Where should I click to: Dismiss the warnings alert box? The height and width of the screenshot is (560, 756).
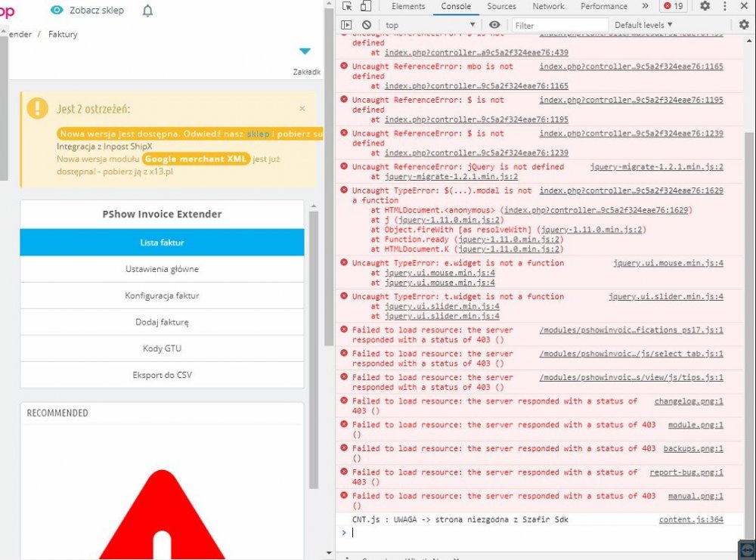tap(302, 108)
